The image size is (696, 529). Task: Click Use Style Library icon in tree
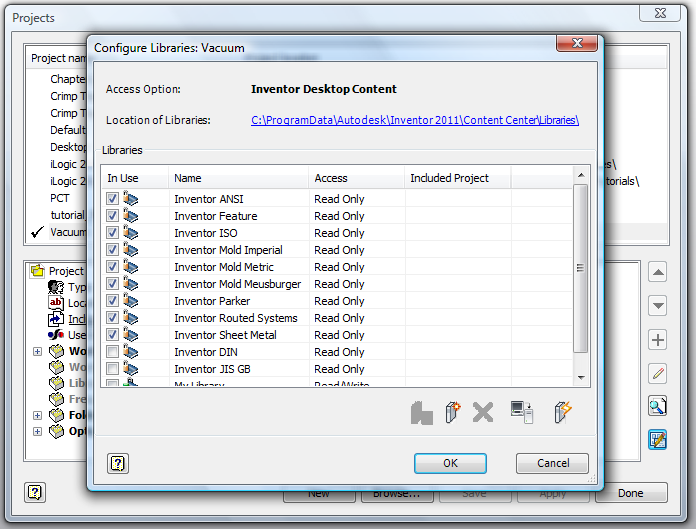click(56, 335)
